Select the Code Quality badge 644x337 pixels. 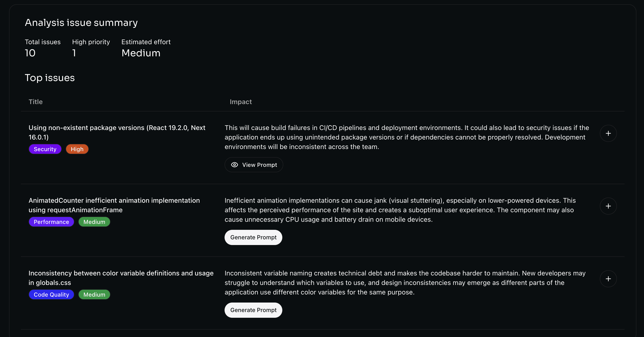pos(51,294)
